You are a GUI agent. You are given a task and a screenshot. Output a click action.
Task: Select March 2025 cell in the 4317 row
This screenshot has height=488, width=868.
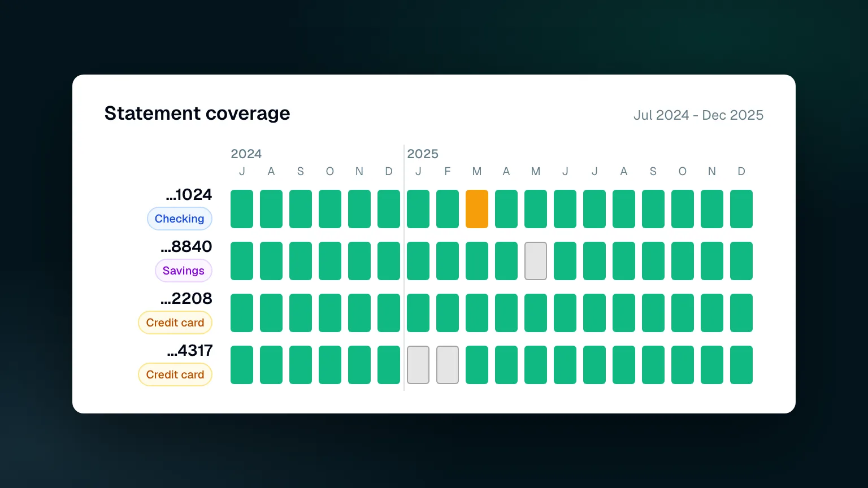477,365
